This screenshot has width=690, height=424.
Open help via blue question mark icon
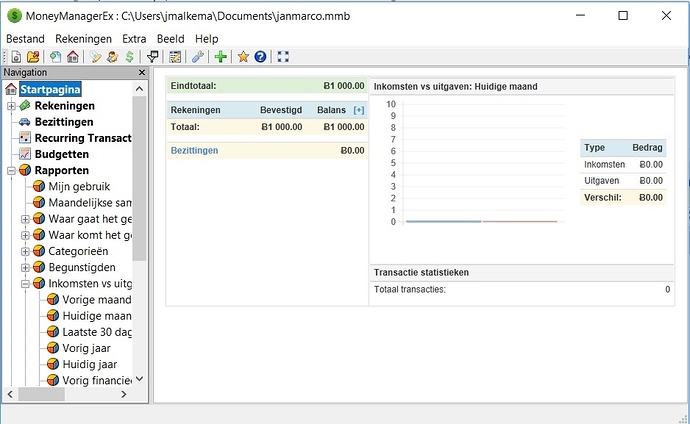tap(260, 57)
